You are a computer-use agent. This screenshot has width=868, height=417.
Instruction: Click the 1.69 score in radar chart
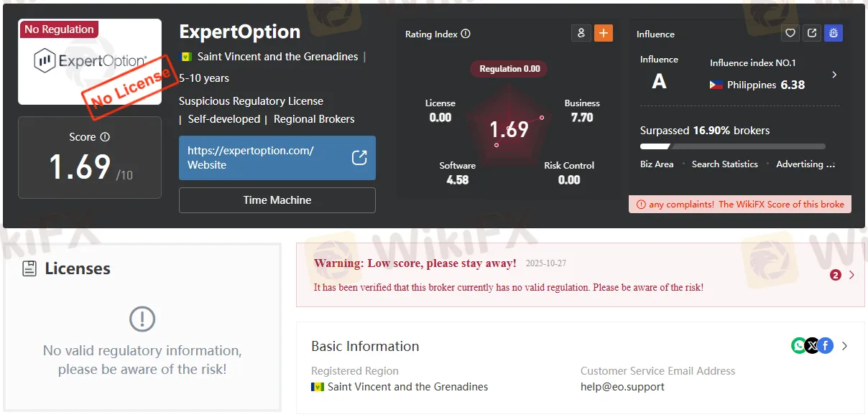point(509,129)
